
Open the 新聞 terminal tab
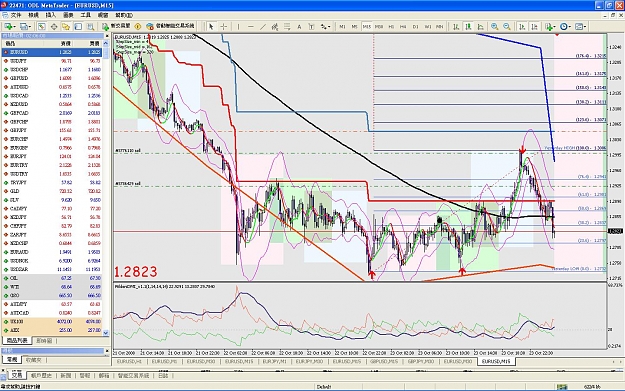66,375
